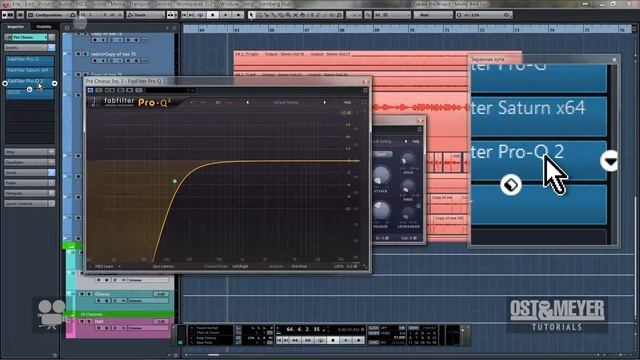640x360 pixels.
Task: Open the Touch automation mode dropdown
Action: 146,15
